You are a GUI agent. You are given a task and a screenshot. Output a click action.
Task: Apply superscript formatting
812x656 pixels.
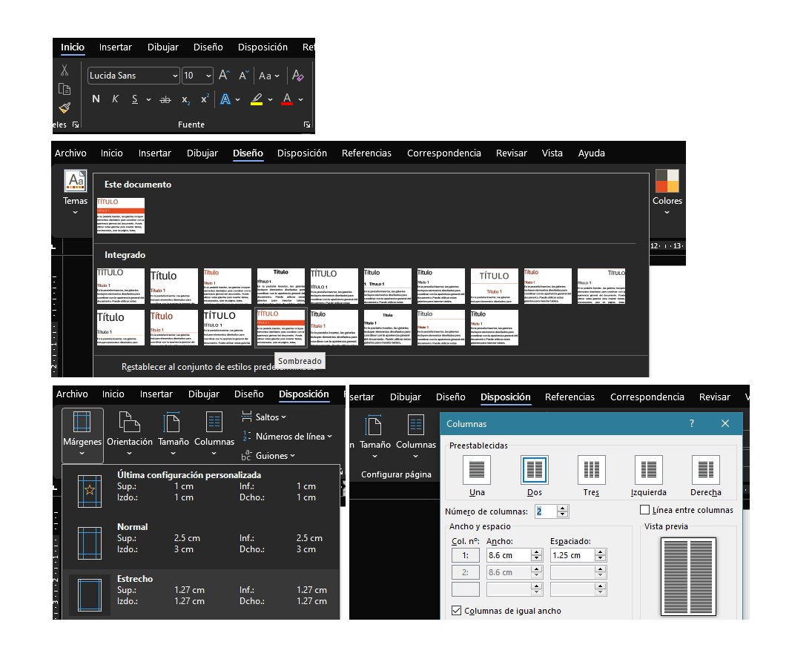(x=205, y=99)
